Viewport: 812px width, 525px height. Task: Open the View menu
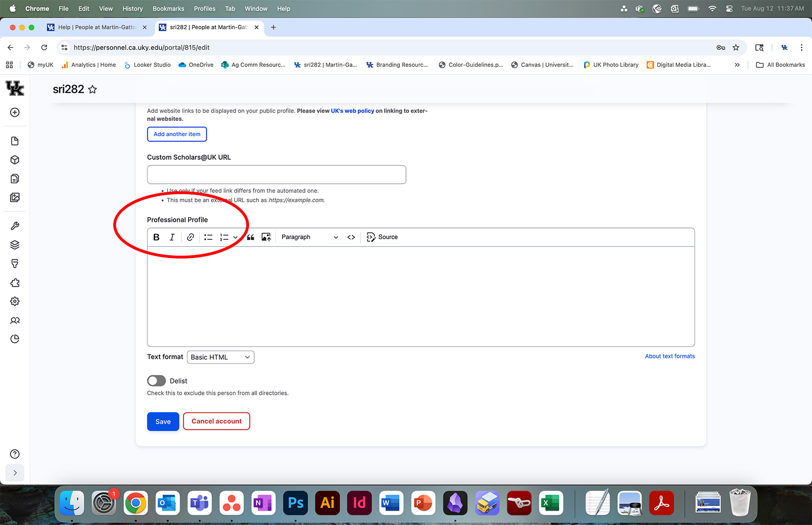(106, 8)
